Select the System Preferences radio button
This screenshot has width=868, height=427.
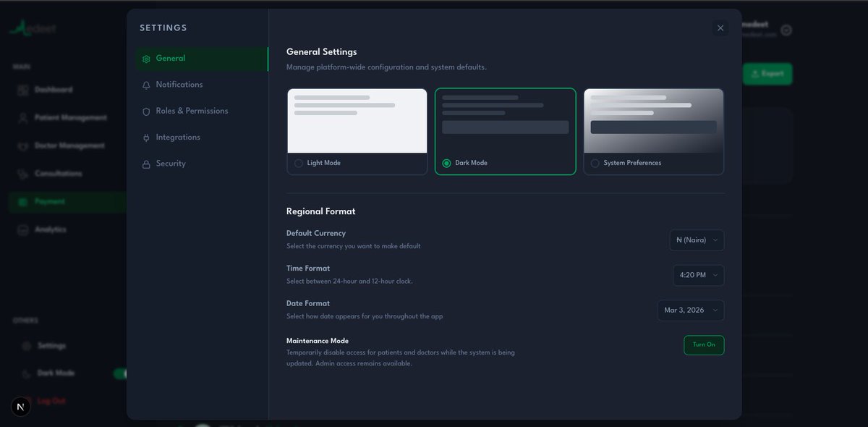click(595, 164)
